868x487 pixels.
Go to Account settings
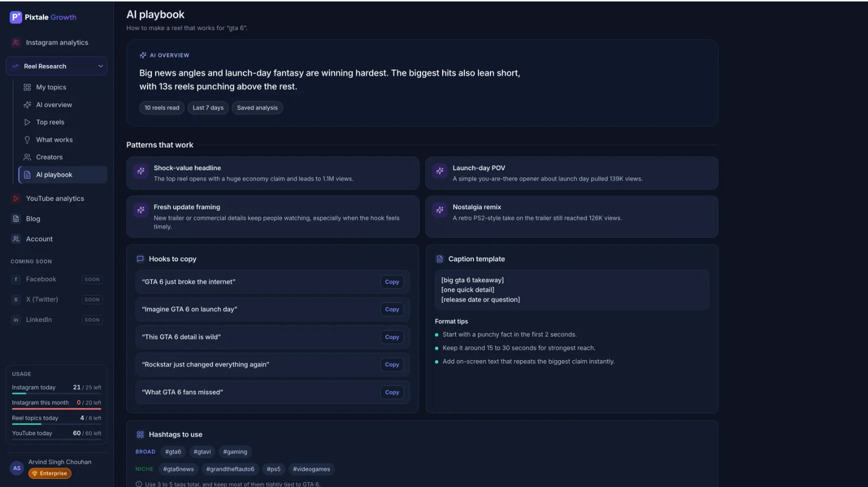point(56,239)
